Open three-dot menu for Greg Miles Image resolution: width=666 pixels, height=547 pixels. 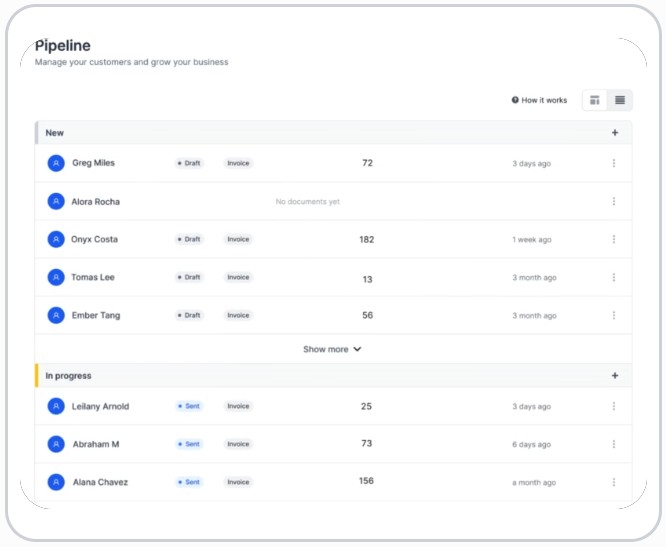click(x=613, y=163)
